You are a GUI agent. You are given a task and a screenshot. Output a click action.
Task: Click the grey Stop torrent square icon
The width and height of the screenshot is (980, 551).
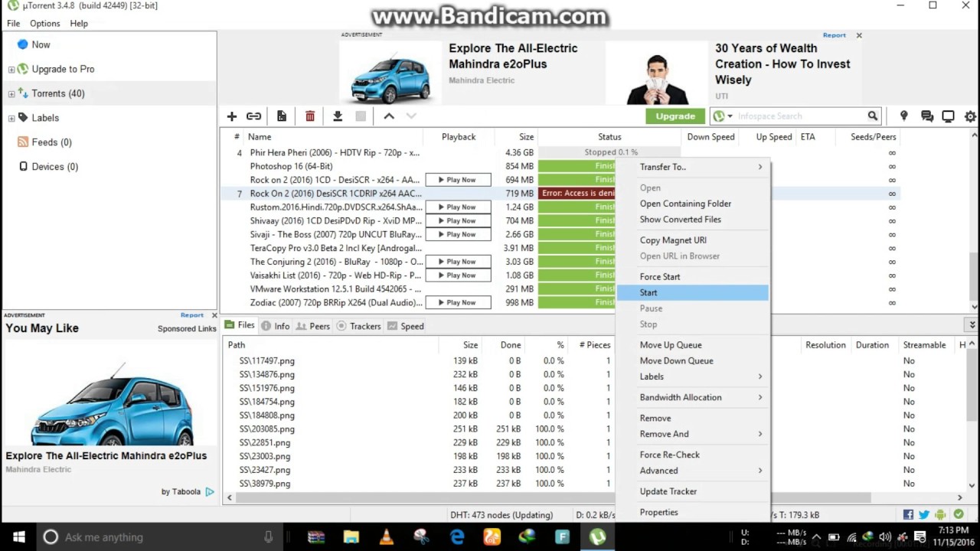tap(361, 116)
